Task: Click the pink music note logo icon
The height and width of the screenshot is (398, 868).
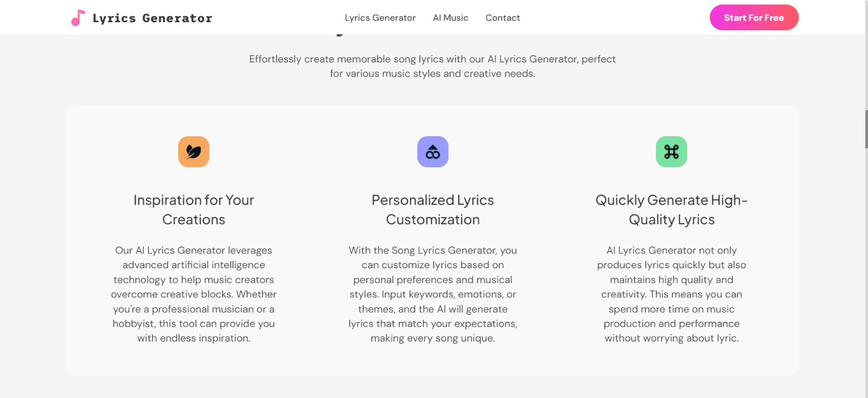Action: (x=76, y=17)
